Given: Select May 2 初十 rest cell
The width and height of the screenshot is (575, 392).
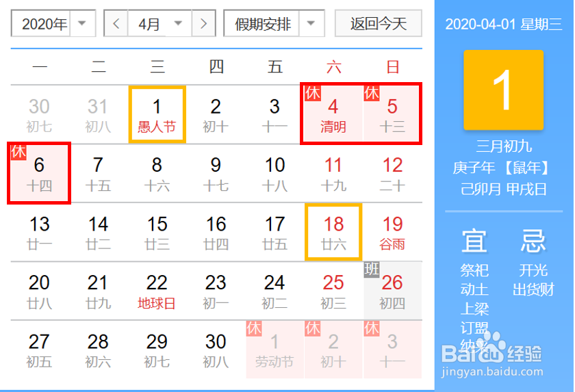Looking at the screenshot, I should click(333, 350).
